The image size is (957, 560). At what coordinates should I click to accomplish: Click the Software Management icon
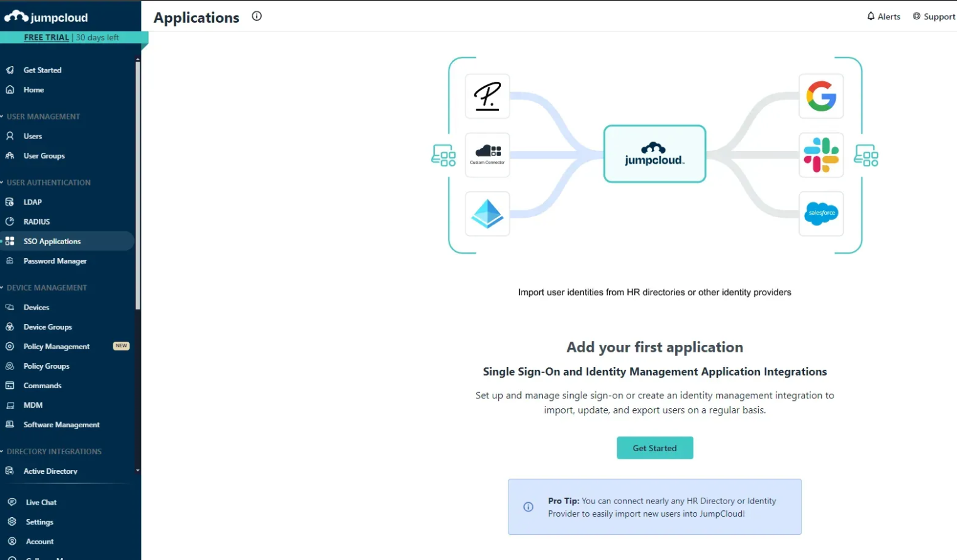point(10,425)
